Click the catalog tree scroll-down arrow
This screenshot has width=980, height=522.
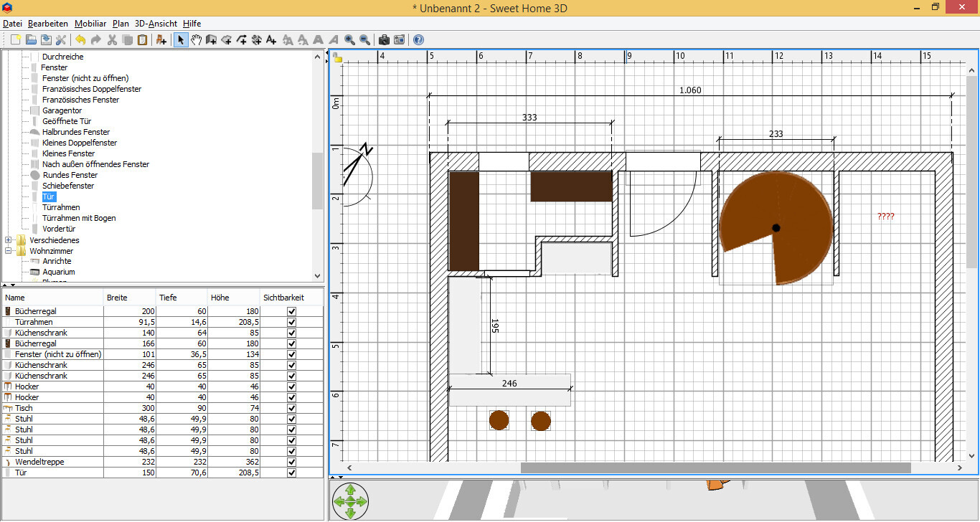tap(317, 275)
